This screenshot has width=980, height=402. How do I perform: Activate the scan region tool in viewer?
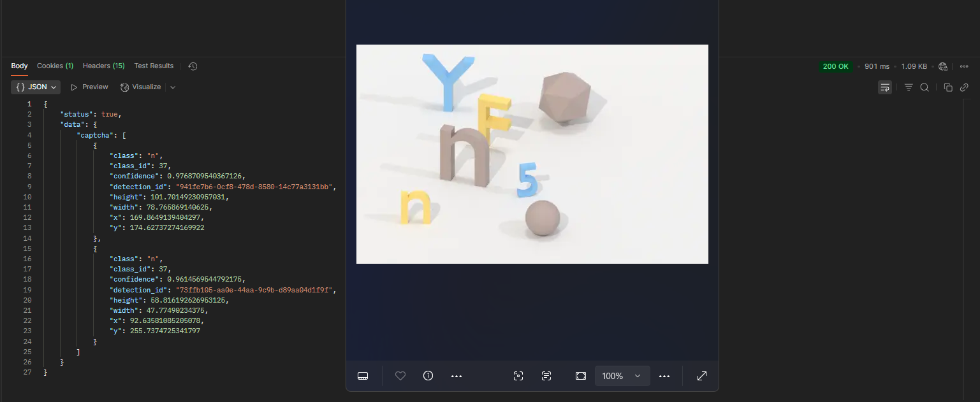click(518, 376)
